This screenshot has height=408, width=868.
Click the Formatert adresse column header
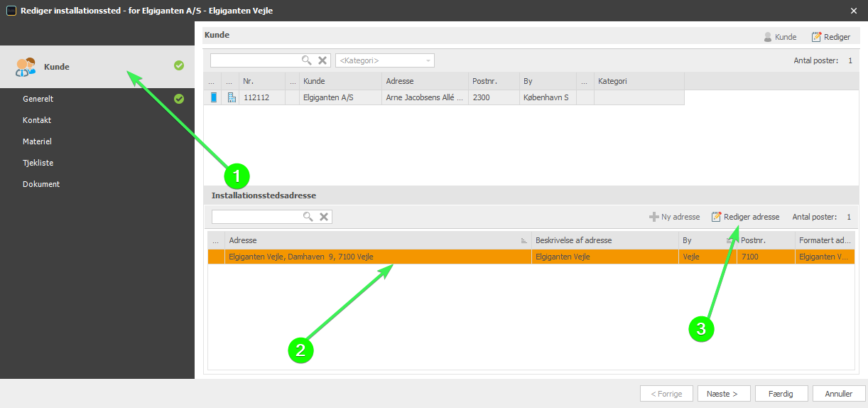coord(825,240)
